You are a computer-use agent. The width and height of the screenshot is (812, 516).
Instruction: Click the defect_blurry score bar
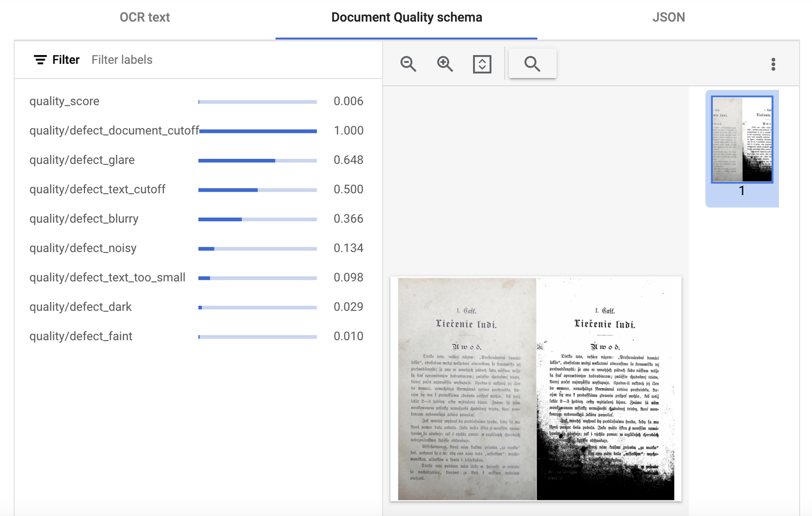[258, 219]
